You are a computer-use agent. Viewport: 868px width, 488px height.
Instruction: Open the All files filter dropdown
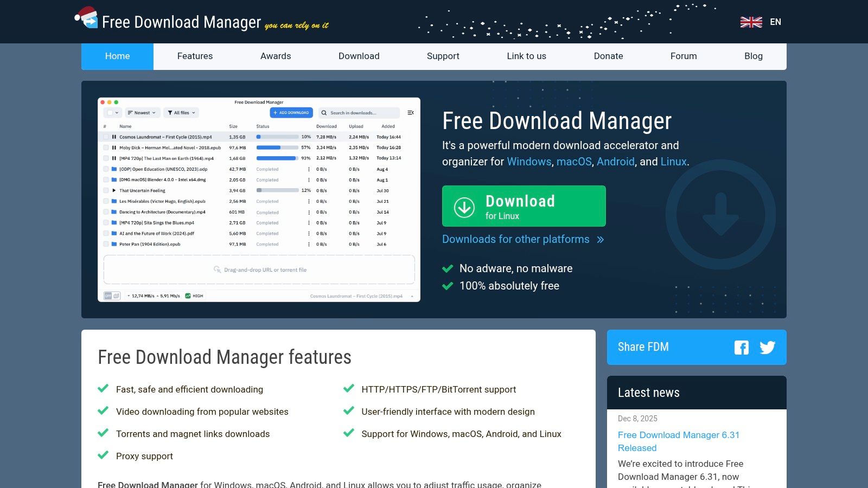tap(181, 113)
